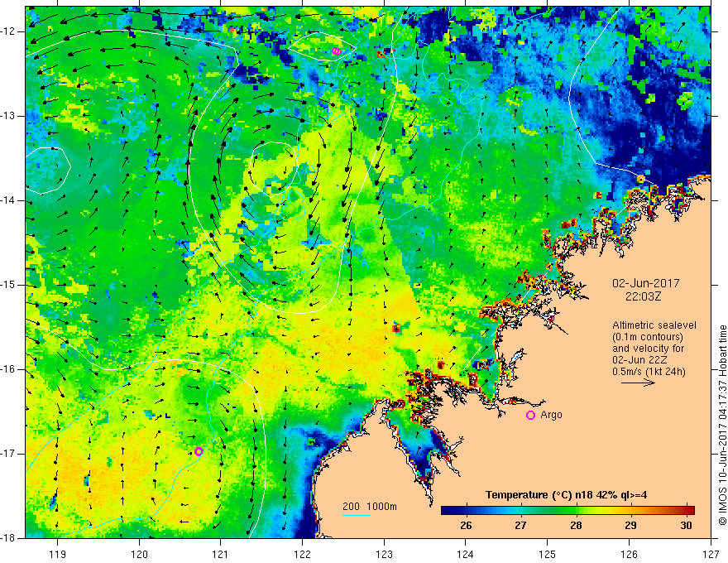Viewport: 728px width, 563px height.
Task: Click the '125' longitude axis label
Action: pyautogui.click(x=548, y=554)
